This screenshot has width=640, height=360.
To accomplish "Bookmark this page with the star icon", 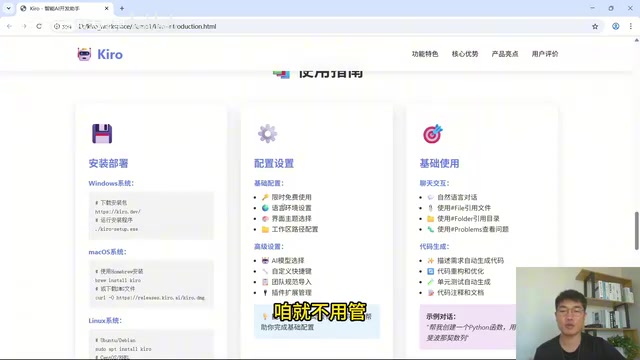I will tap(595, 27).
